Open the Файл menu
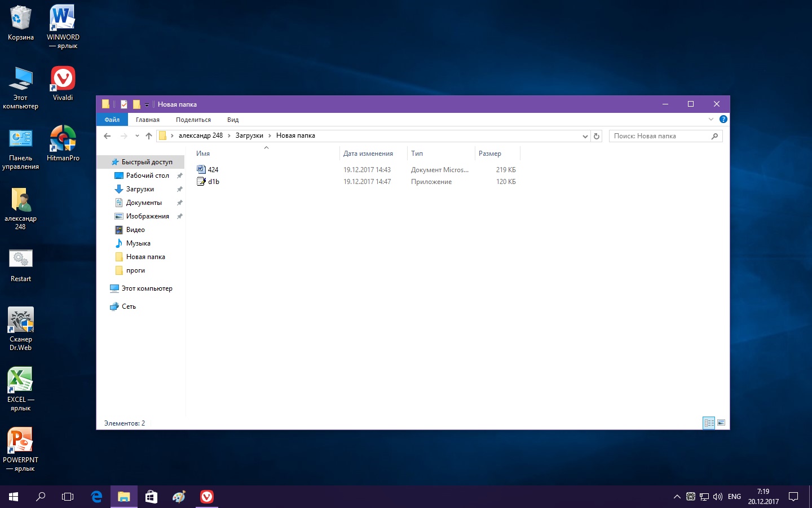Image resolution: width=812 pixels, height=508 pixels. (112, 120)
